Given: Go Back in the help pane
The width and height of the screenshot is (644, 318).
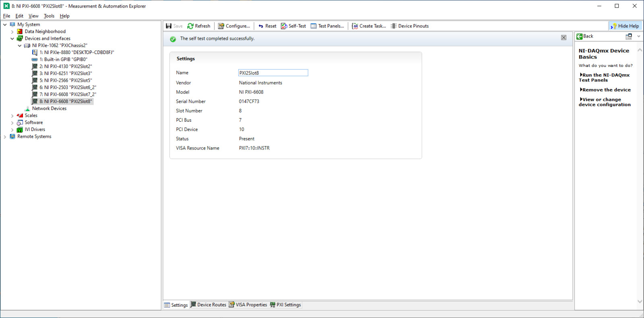Looking at the screenshot, I should coord(585,36).
